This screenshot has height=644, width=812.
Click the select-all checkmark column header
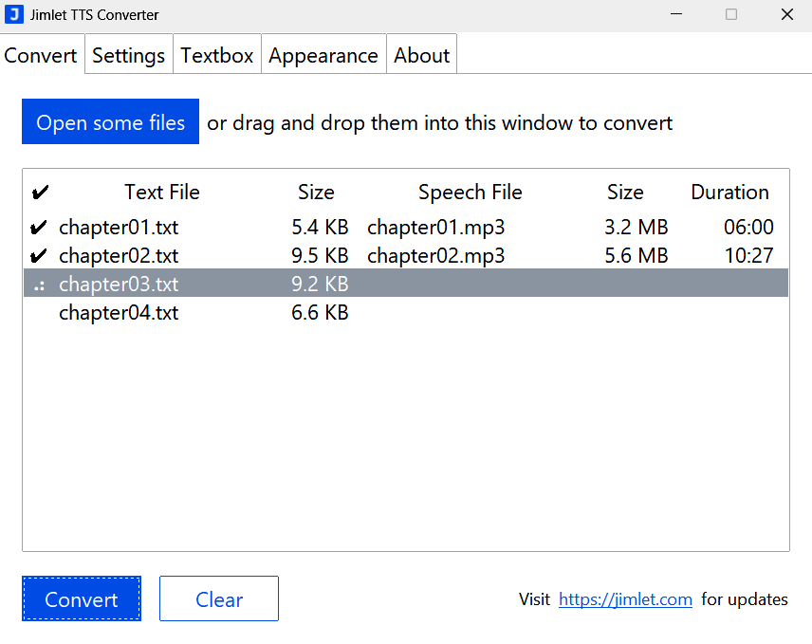(40, 192)
